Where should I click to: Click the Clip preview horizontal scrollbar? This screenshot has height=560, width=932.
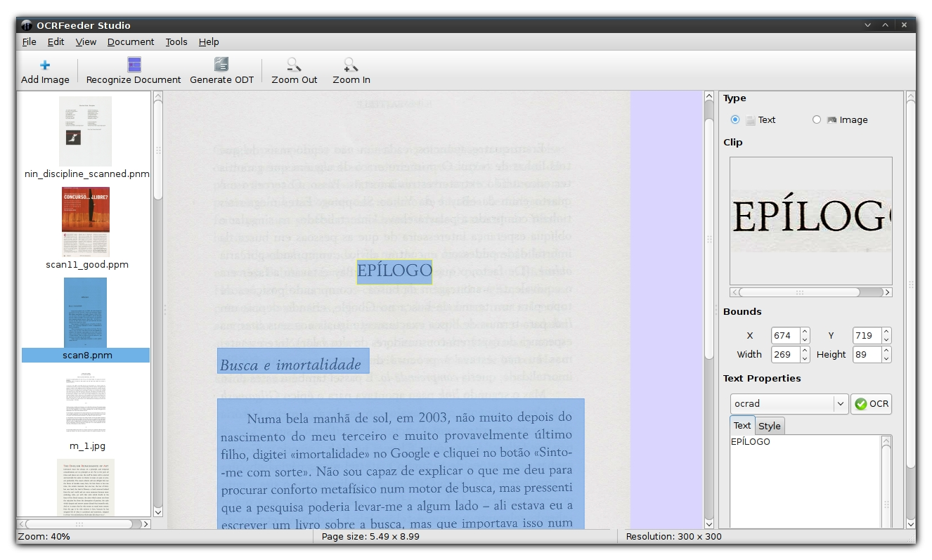coord(799,292)
